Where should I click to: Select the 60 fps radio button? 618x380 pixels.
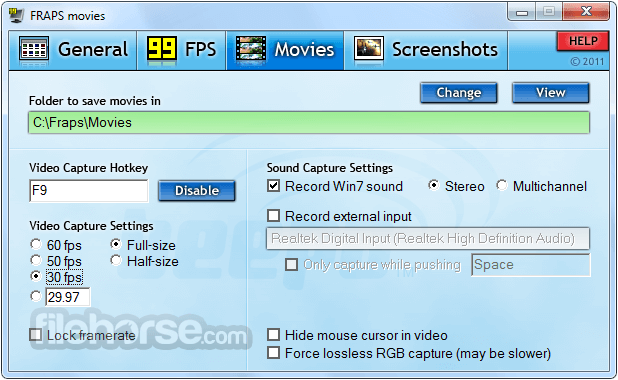[35, 244]
